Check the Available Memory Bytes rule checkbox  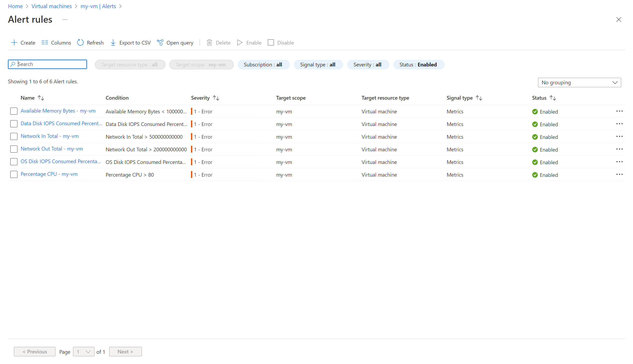(x=14, y=111)
